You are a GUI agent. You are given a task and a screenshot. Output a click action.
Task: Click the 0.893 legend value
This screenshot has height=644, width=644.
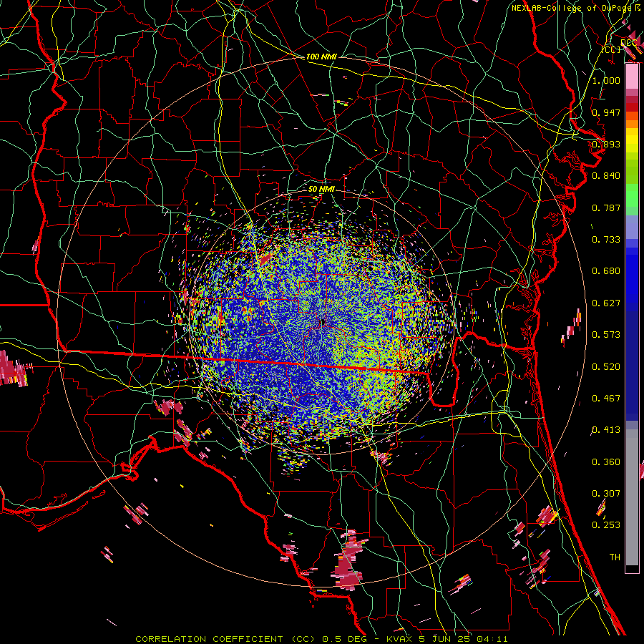pos(606,144)
